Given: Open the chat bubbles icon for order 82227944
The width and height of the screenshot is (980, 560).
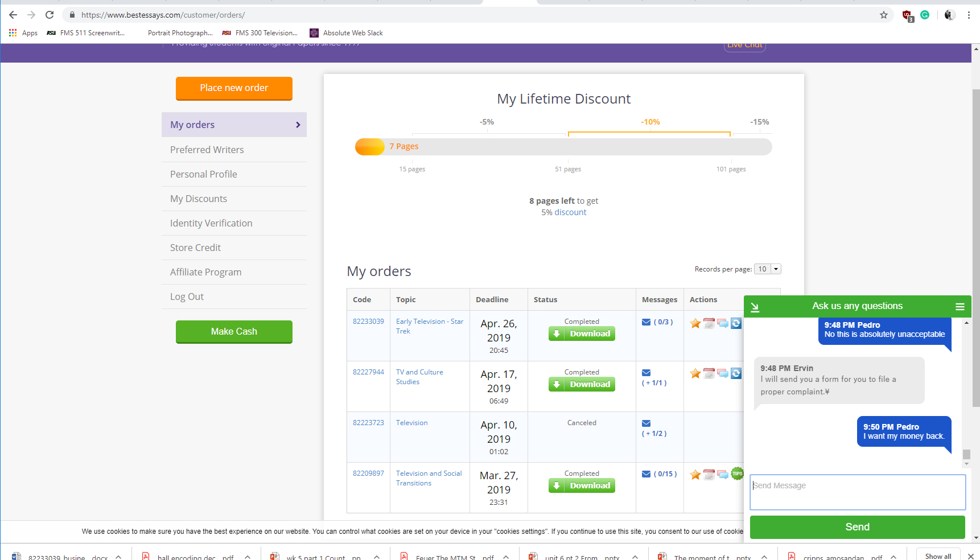Looking at the screenshot, I should pos(722,373).
